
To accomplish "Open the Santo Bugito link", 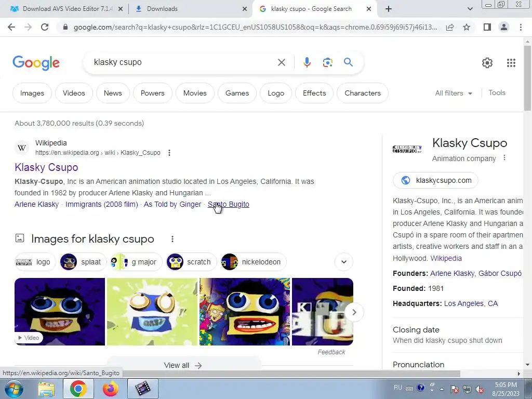I will tap(229, 204).
